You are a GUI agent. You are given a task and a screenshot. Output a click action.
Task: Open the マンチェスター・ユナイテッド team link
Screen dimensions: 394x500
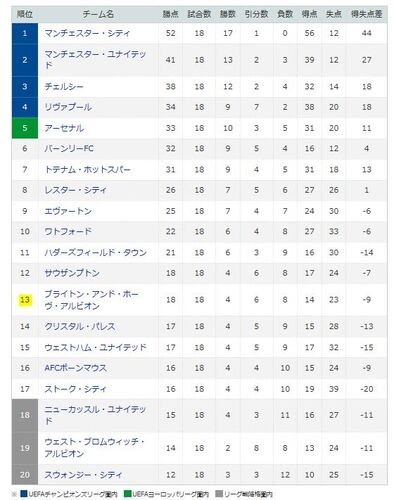[x=95, y=60]
